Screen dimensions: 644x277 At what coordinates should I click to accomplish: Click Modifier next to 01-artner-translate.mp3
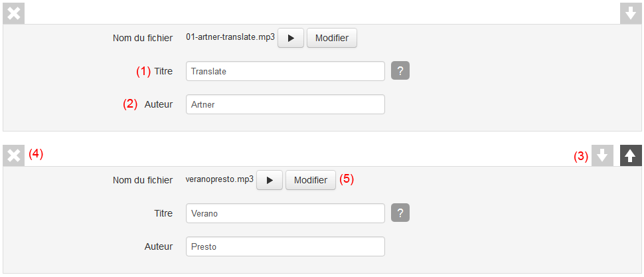click(x=332, y=38)
